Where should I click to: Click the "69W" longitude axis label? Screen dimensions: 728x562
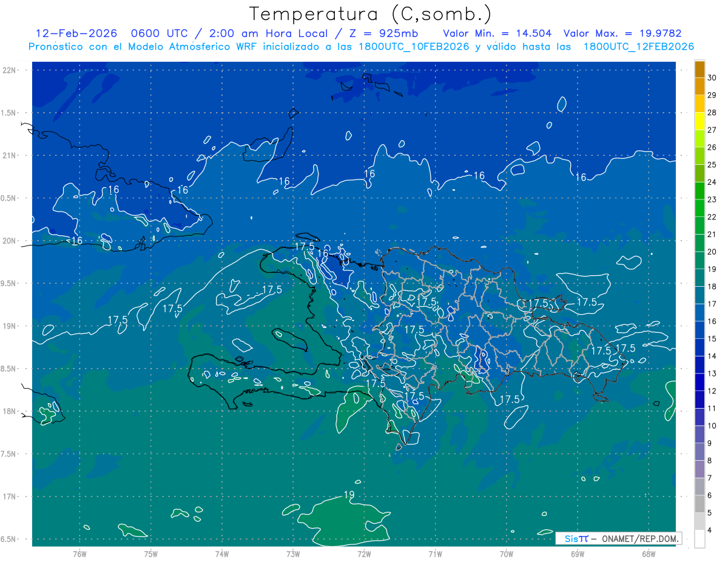[578, 554]
